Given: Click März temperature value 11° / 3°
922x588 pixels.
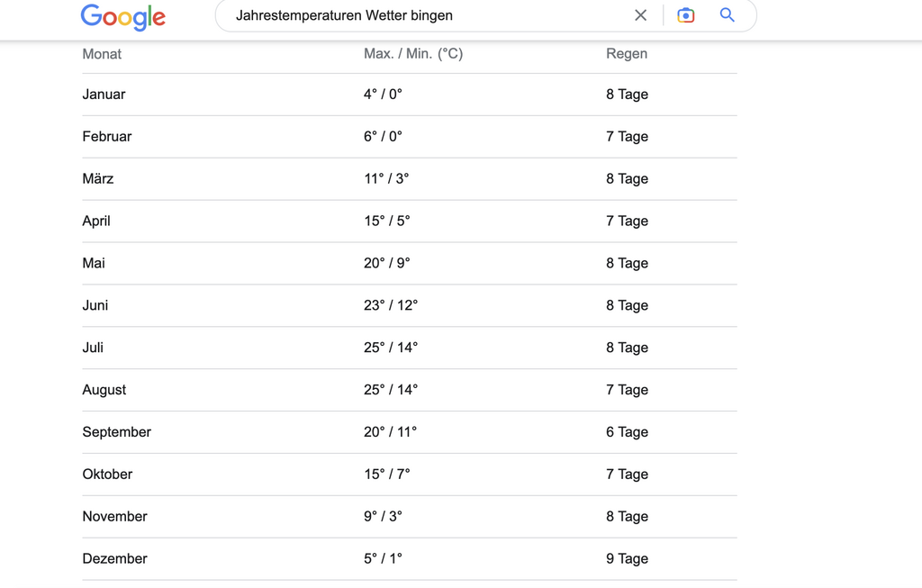Looking at the screenshot, I should pos(386,179).
